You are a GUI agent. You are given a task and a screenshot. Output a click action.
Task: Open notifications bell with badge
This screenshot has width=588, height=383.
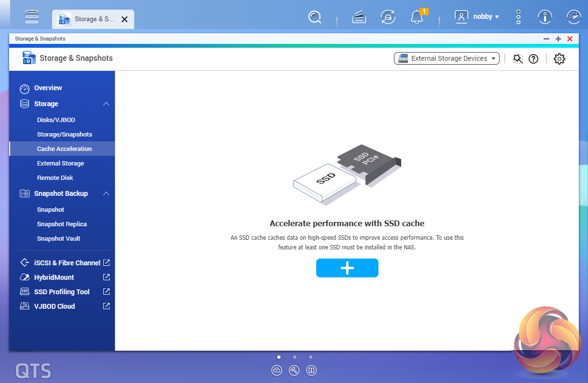coord(418,17)
